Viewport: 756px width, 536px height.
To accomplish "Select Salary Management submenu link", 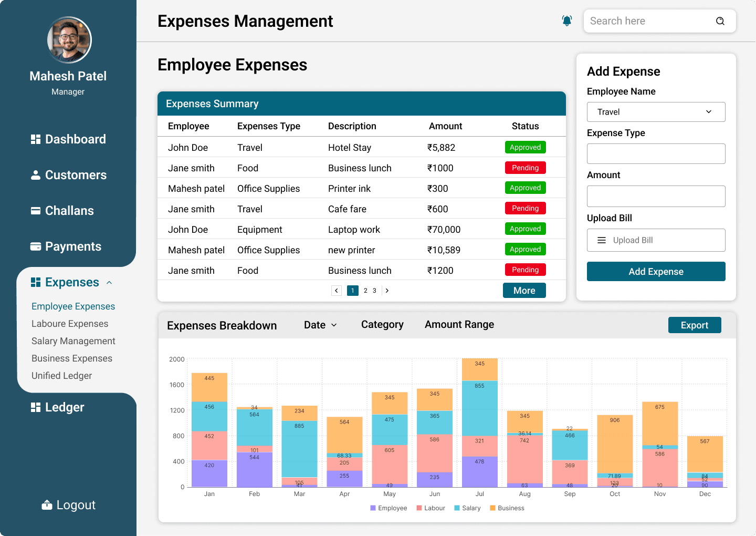I will tap(73, 341).
